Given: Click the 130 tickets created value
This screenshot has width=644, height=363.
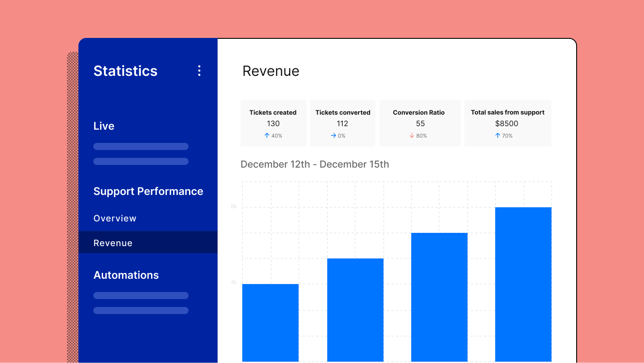Looking at the screenshot, I should point(273,123).
